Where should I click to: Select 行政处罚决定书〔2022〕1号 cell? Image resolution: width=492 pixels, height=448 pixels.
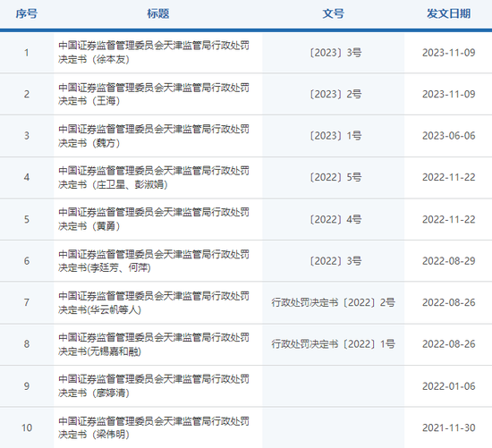[334, 344]
